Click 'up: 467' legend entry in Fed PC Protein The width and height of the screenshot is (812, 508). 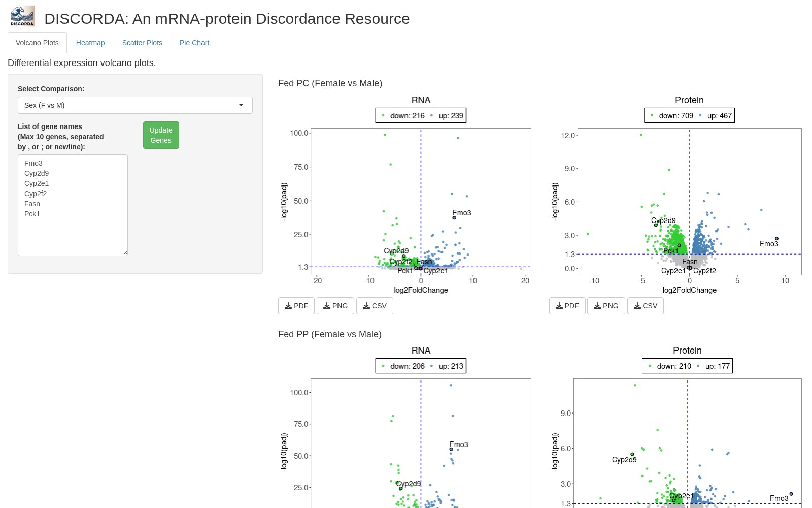coord(715,116)
